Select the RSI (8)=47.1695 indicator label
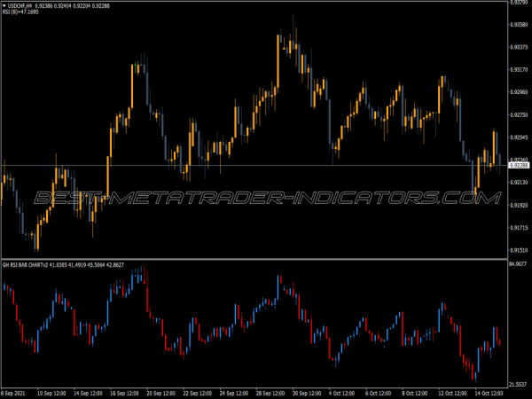This screenshot has width=532, height=399. point(20,12)
